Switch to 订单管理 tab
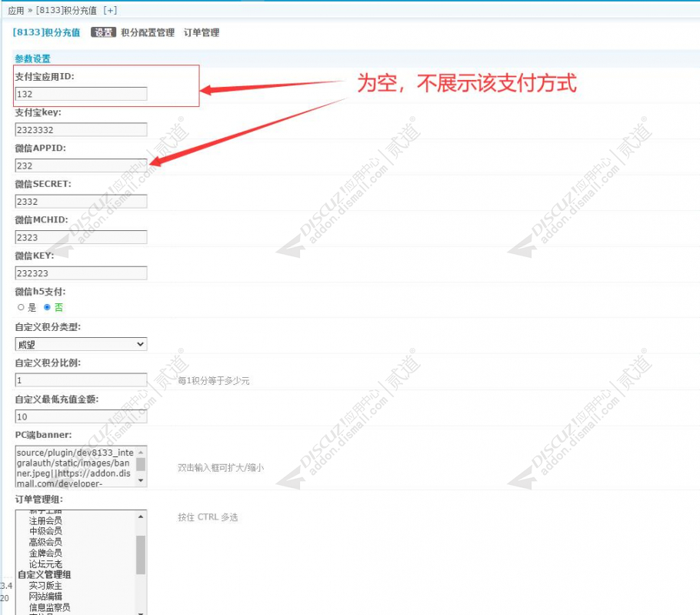 [x=202, y=32]
